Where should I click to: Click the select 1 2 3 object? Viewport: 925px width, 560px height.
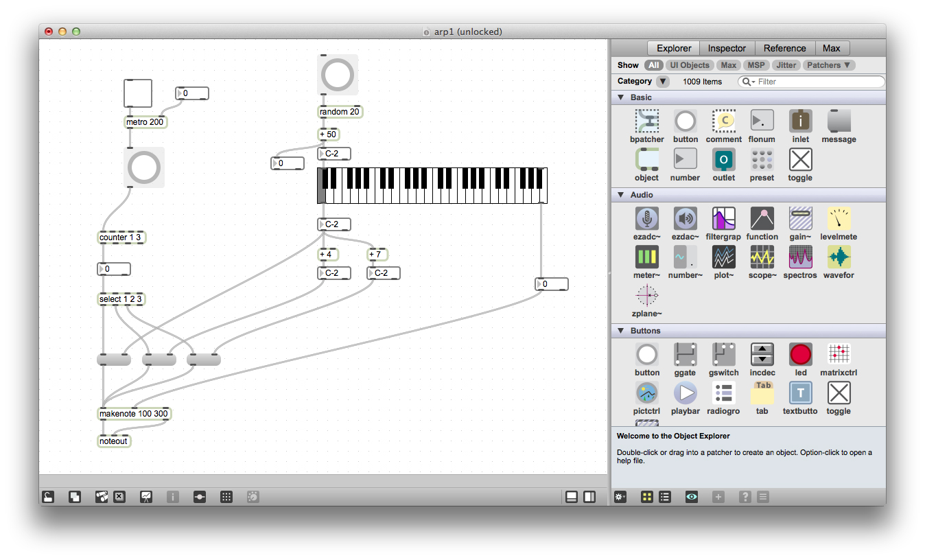coord(122,299)
